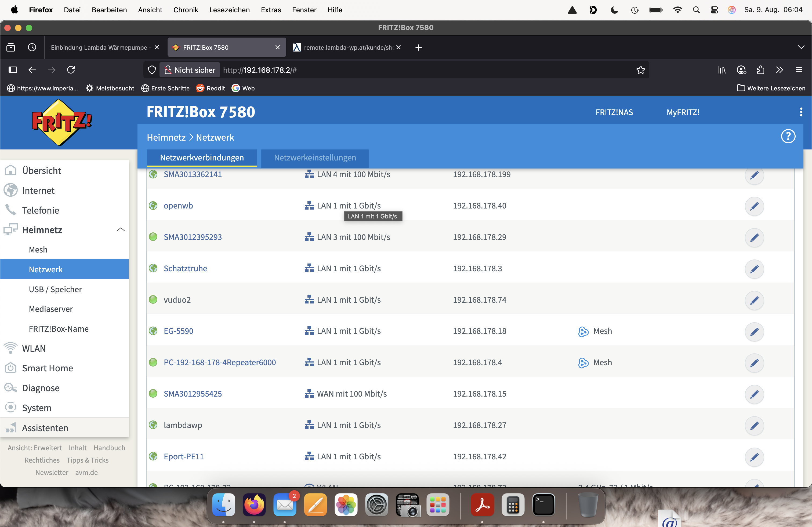Screen dimensions: 812x527
Task: Switch to the Netzwerkeinstellungen tab
Action: pyautogui.click(x=314, y=158)
